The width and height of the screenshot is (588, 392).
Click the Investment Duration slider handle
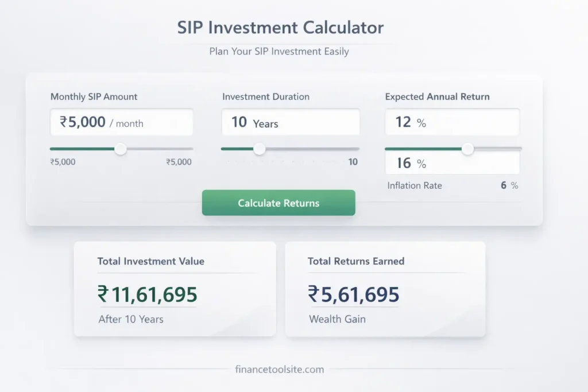(x=259, y=149)
